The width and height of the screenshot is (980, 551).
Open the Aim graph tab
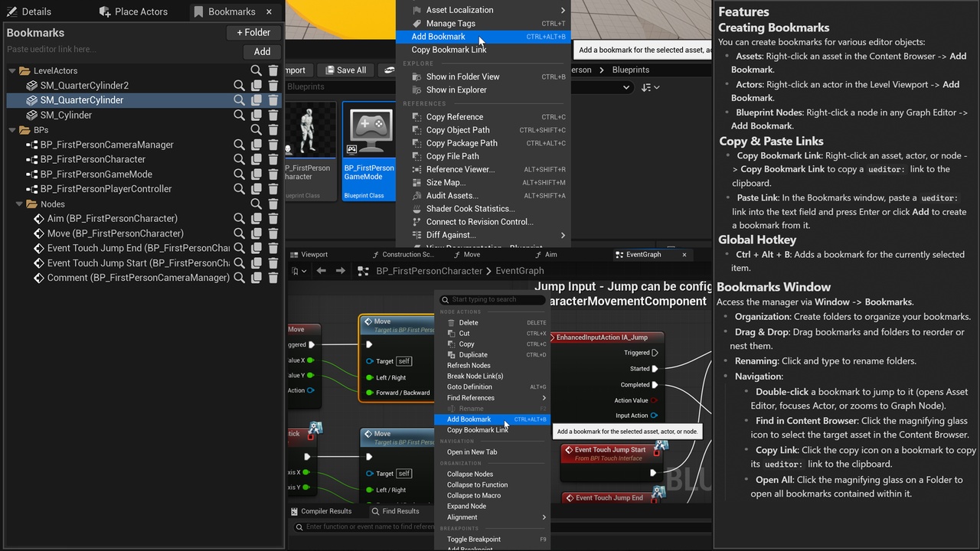coord(547,254)
